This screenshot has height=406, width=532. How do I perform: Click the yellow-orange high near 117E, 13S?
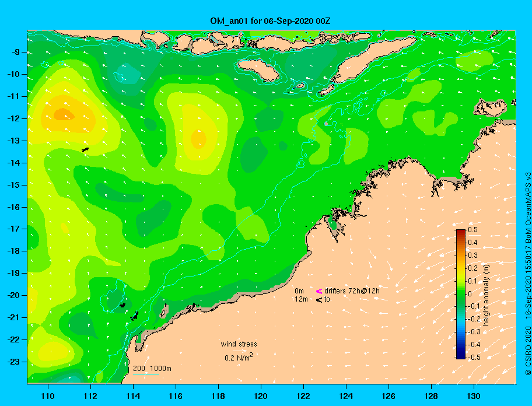[198, 139]
